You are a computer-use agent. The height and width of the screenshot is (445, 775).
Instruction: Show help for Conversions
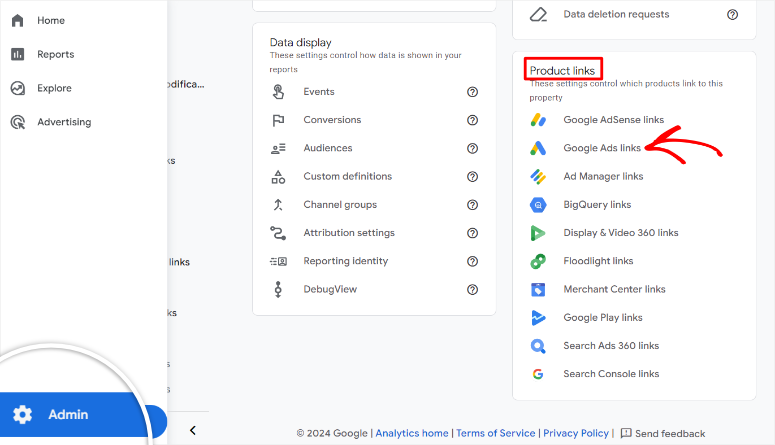473,120
